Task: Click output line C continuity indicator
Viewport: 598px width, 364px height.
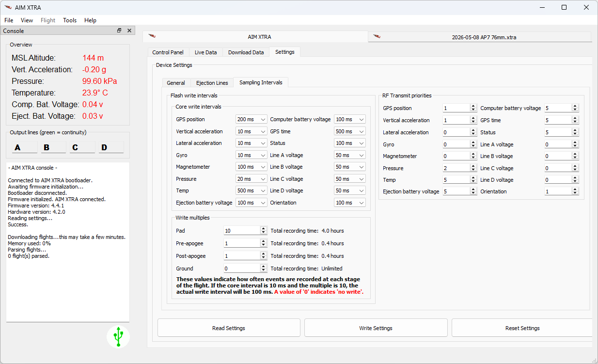Action: click(82, 147)
